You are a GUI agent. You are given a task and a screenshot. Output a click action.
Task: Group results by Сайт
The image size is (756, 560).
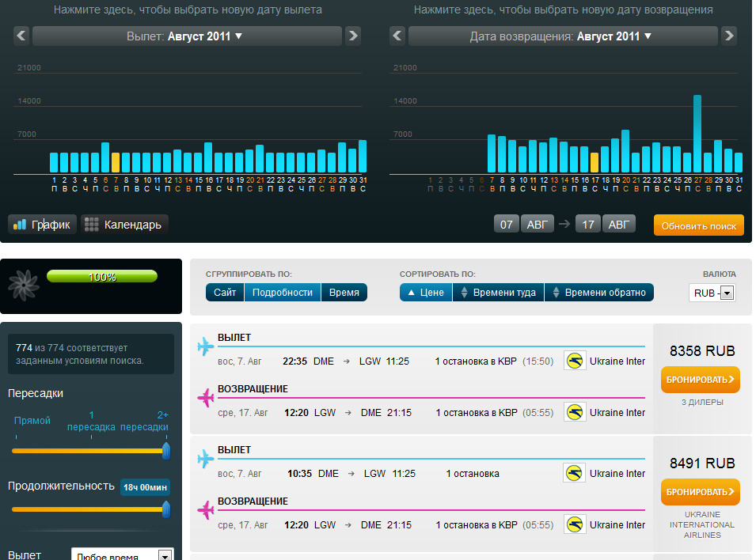pyautogui.click(x=225, y=293)
